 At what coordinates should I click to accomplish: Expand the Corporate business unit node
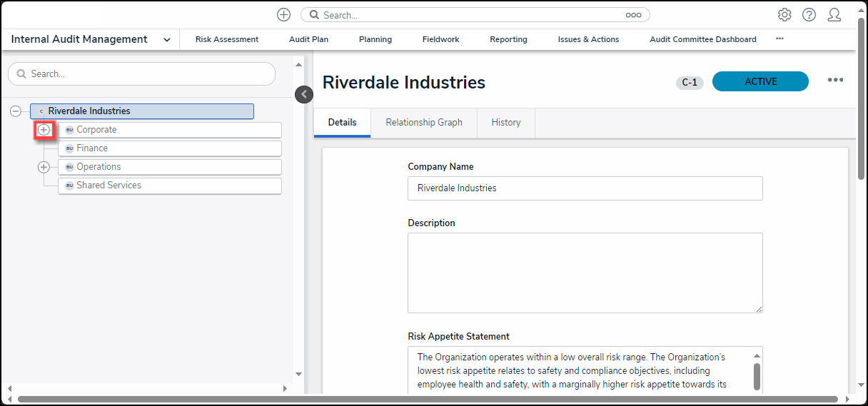coord(44,130)
